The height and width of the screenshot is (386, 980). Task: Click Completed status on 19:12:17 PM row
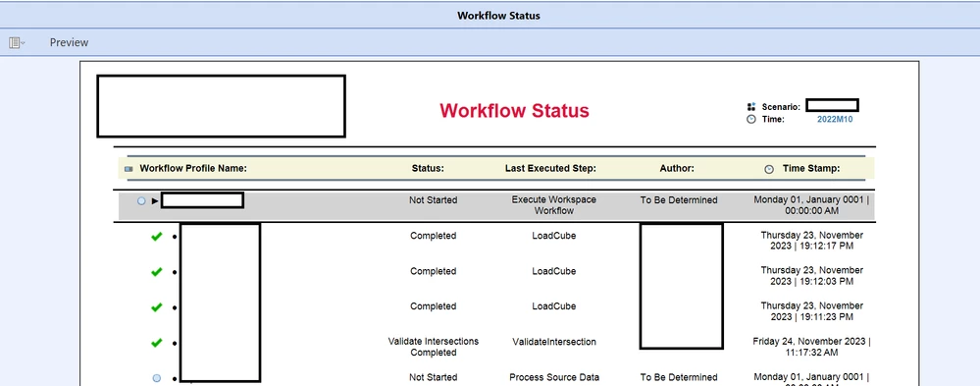(x=434, y=236)
